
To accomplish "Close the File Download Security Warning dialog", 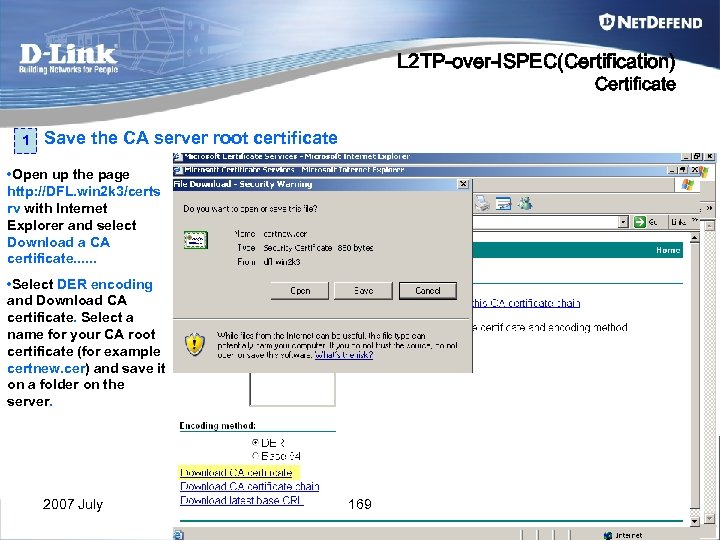I will pos(463,184).
